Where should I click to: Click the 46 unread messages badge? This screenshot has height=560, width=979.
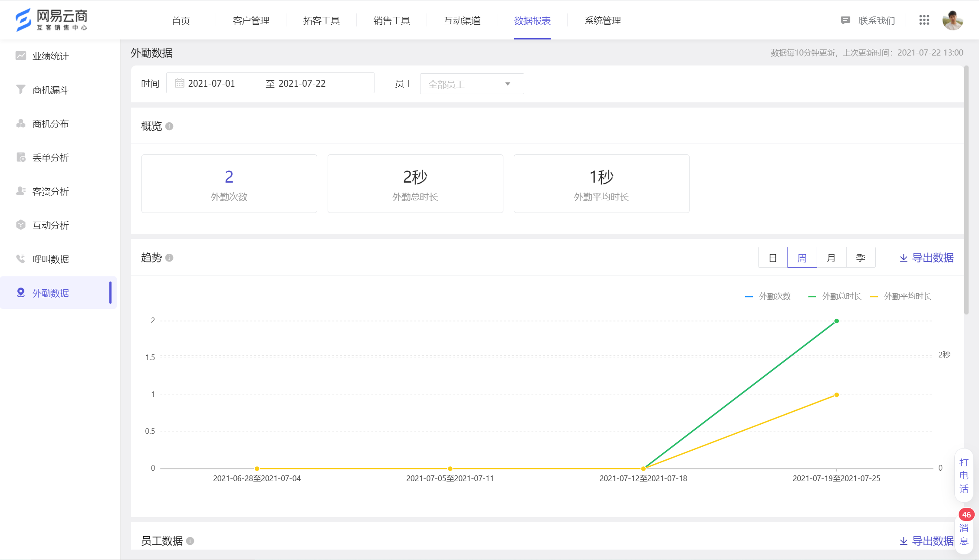tap(966, 515)
